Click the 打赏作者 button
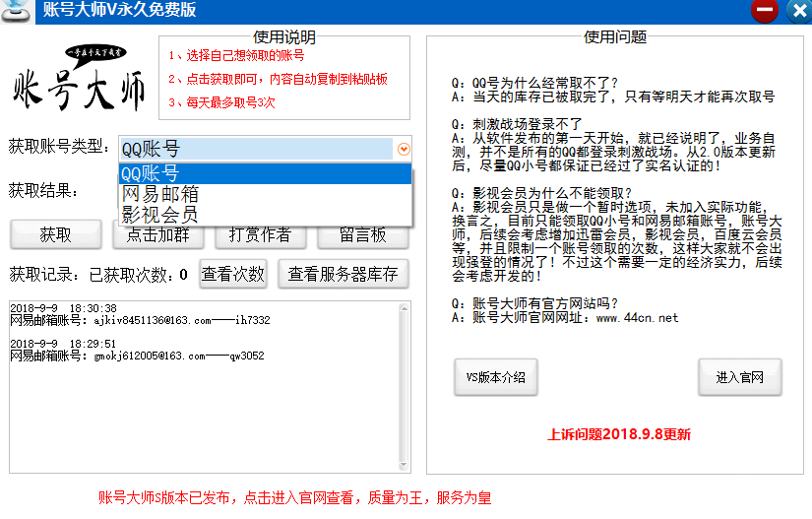The height and width of the screenshot is (519, 812). tap(260, 236)
